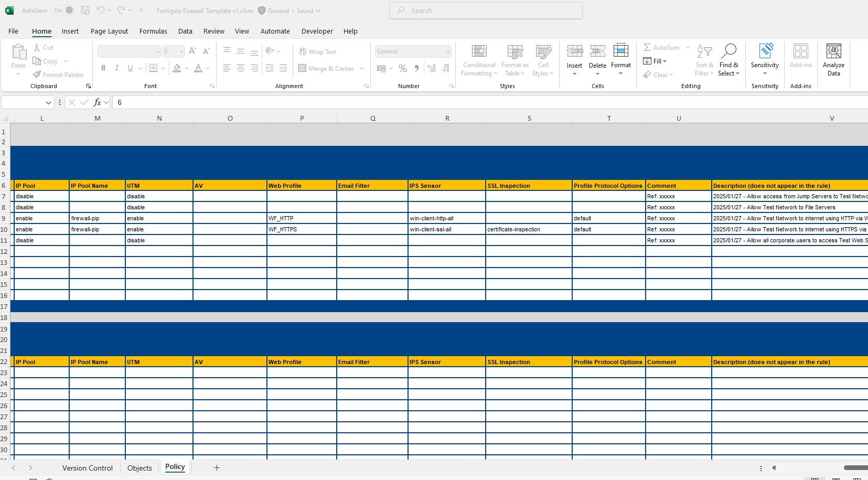Viewport: 868px width, 480px height.
Task: Click Increase Font Size icon
Action: (192, 51)
